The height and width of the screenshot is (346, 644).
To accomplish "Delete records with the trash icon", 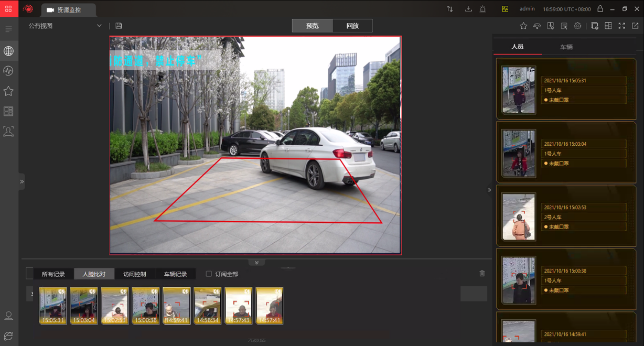I will point(482,273).
